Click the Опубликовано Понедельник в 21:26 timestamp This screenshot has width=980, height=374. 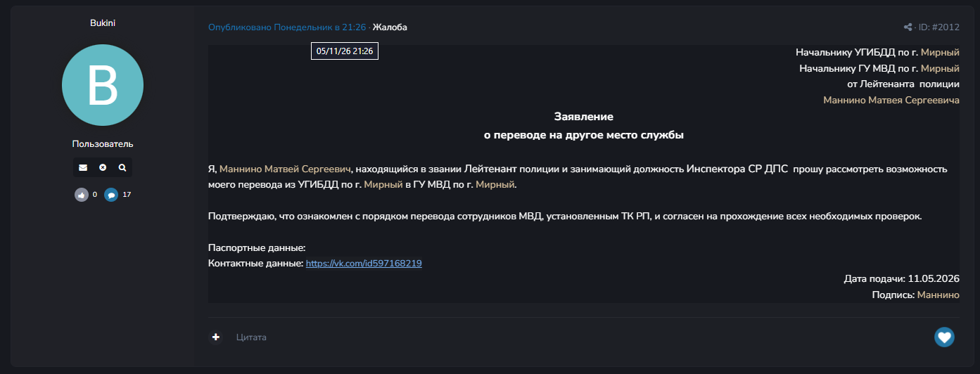[x=287, y=27]
